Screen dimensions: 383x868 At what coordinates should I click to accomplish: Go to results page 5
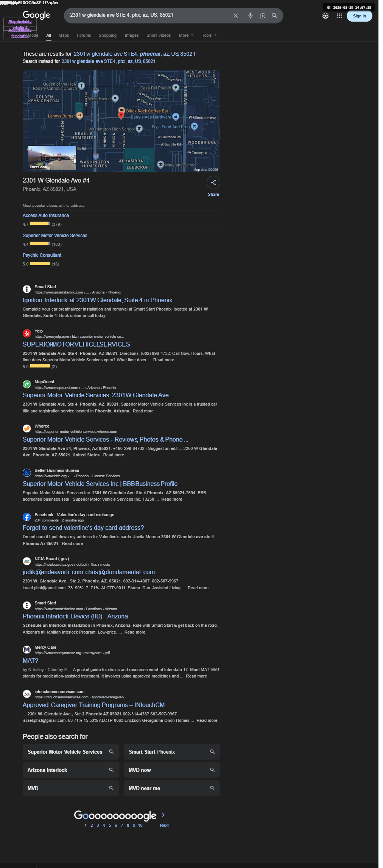click(x=110, y=825)
